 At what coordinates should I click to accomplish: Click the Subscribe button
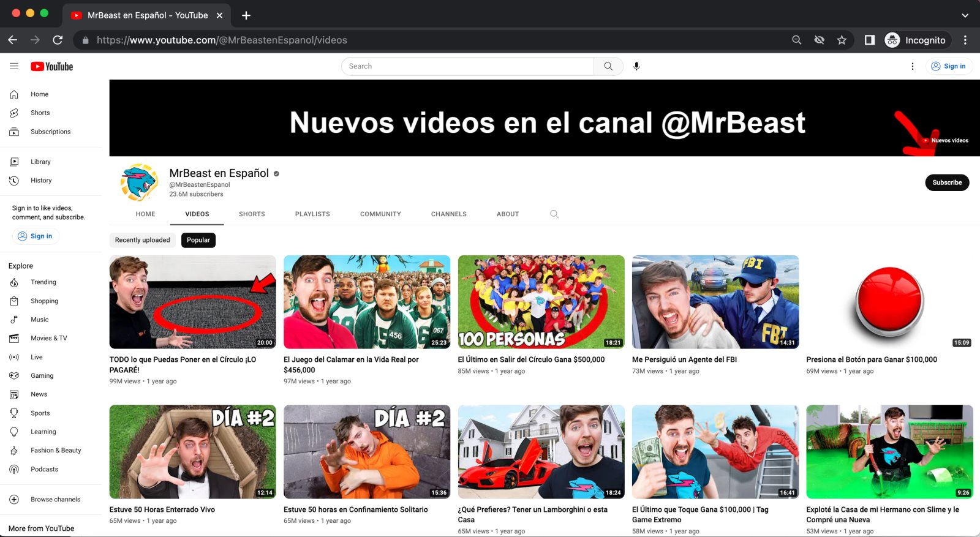click(947, 182)
